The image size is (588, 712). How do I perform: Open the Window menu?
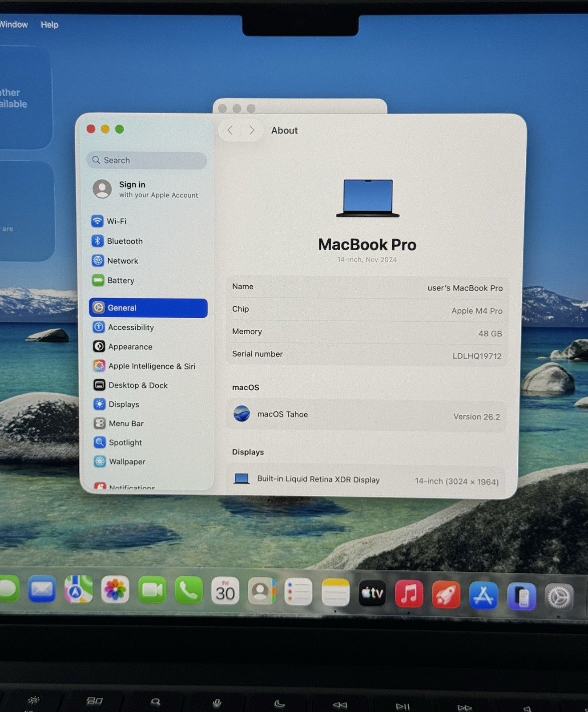pyautogui.click(x=14, y=24)
